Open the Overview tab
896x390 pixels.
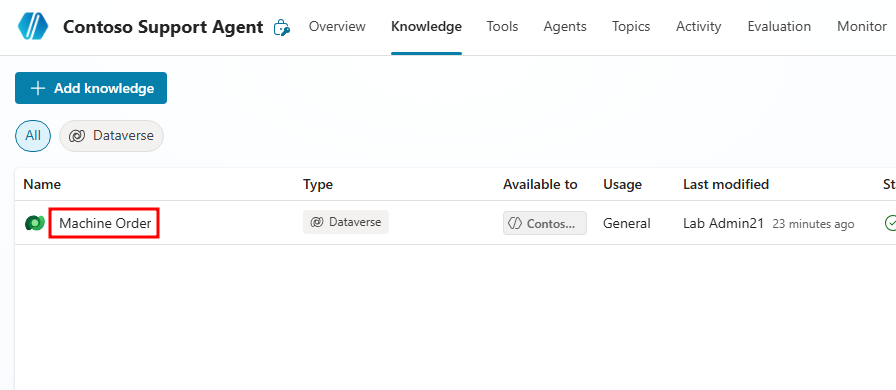[337, 26]
